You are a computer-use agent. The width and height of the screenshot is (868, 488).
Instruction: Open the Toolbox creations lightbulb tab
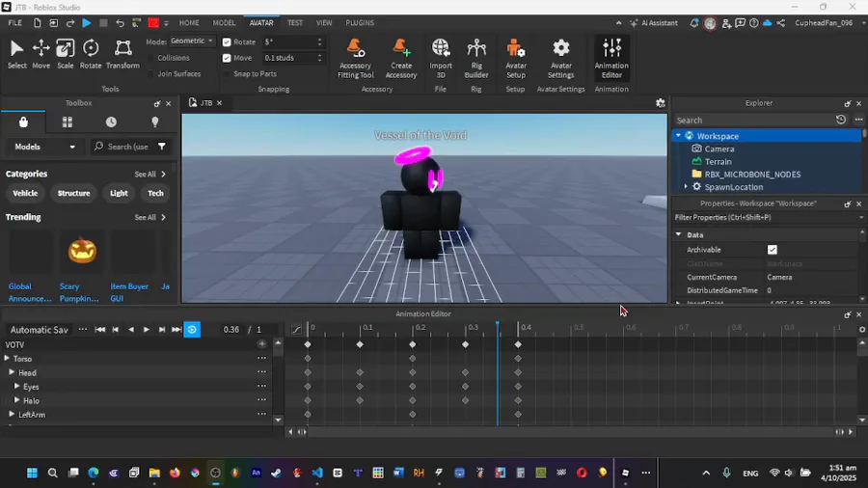tap(155, 122)
